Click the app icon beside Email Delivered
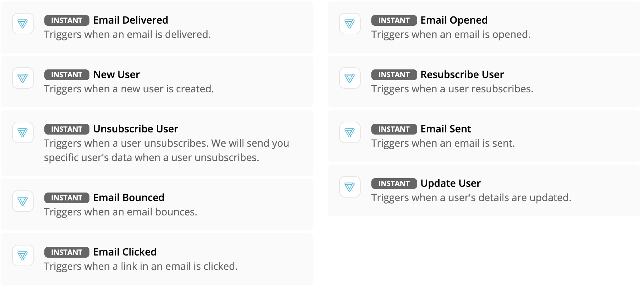This screenshot has height=287, width=644. point(23,24)
